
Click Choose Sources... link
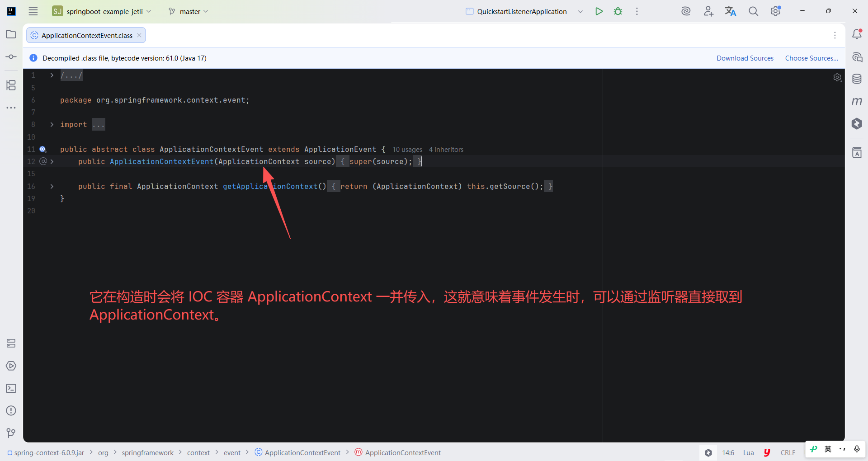point(811,58)
